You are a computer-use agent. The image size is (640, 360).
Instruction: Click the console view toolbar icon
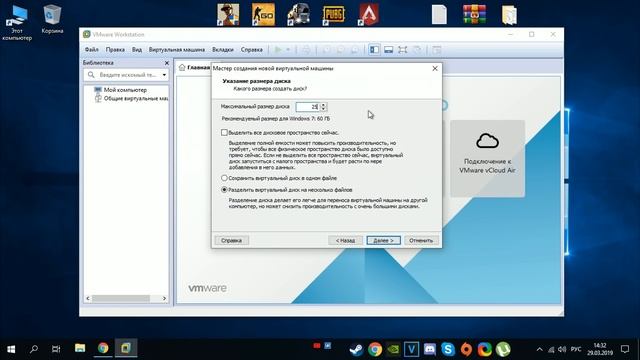click(437, 49)
